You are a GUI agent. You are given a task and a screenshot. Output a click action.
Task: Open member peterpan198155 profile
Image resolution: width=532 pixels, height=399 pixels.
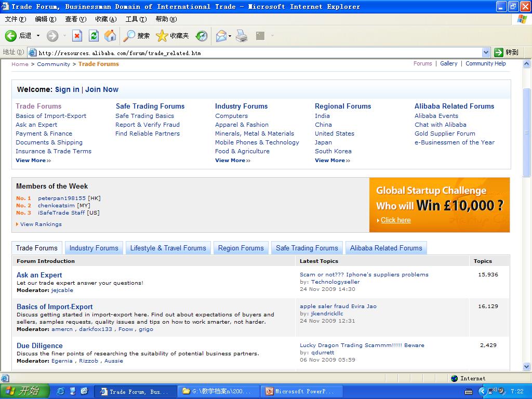click(62, 198)
